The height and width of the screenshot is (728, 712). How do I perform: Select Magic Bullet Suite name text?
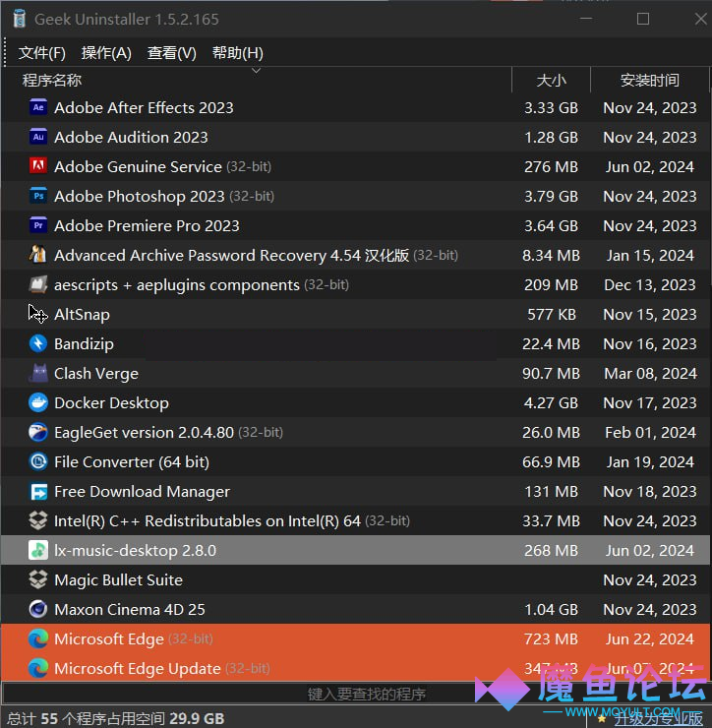point(118,579)
